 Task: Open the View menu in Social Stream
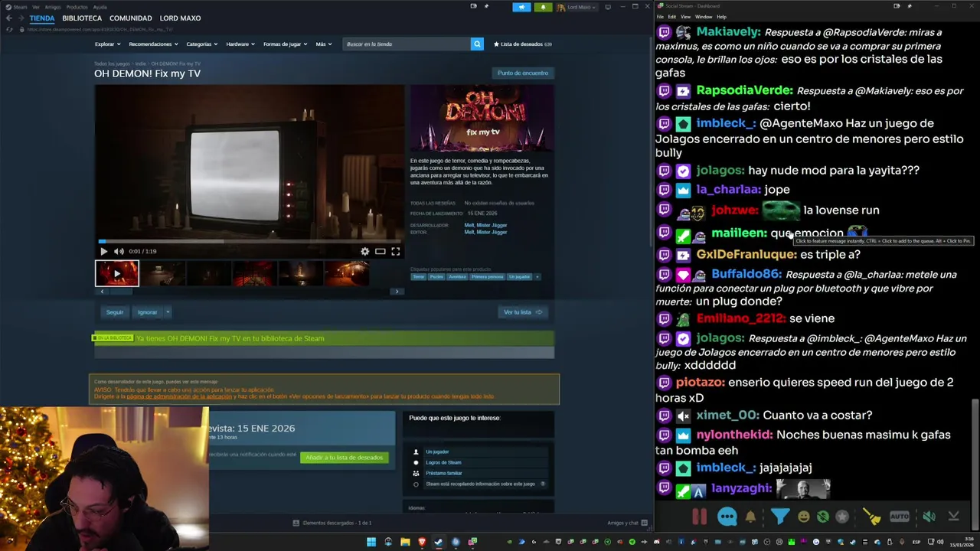pos(685,16)
